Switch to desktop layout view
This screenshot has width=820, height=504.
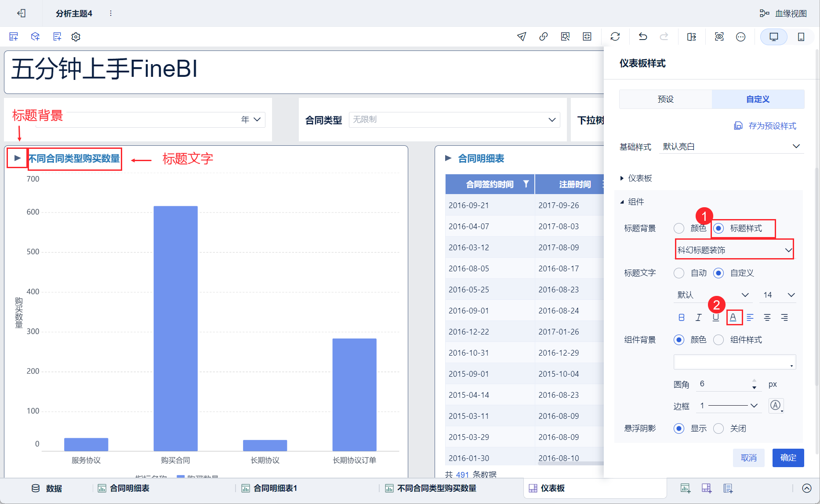[x=774, y=36]
